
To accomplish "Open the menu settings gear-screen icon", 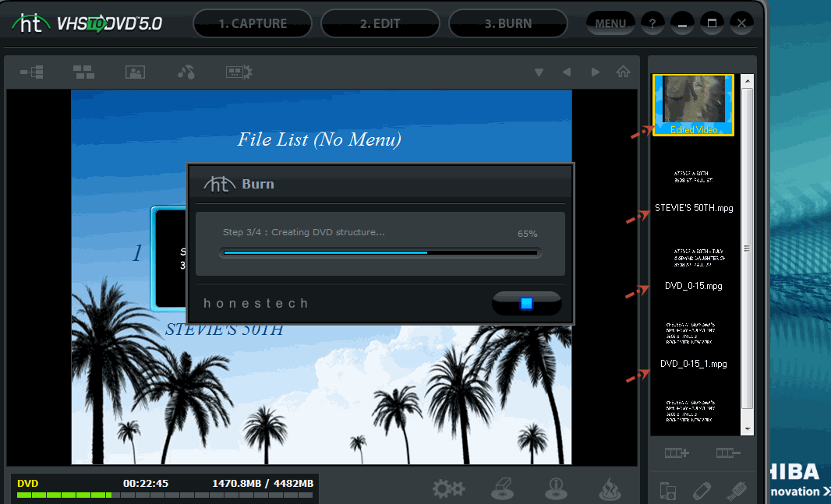I will [239, 72].
